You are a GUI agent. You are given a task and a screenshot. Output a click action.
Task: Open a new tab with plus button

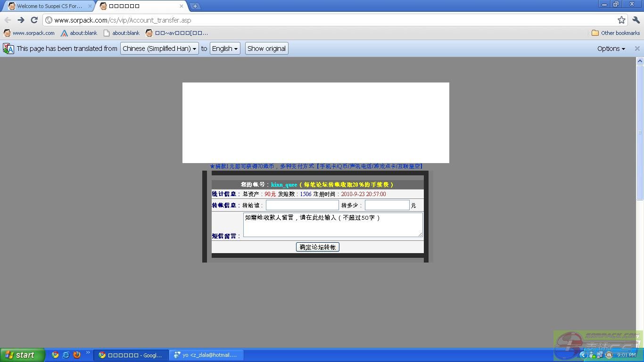click(x=195, y=6)
